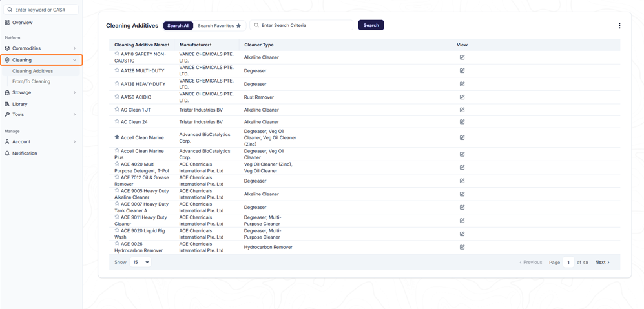Screen dimensions: 644x309
Task: Sort by Manufacturer column header
Action: 196,45
